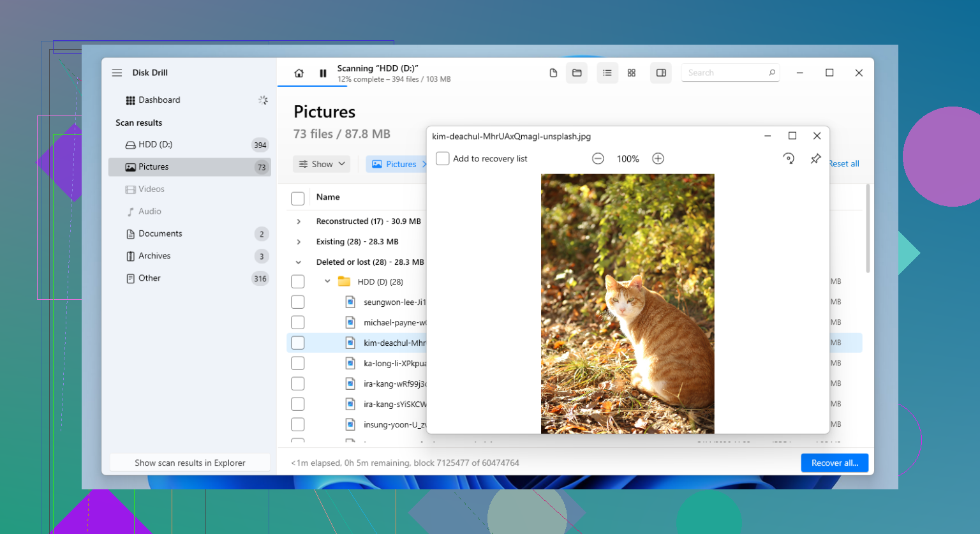Rotate the preview image
Image resolution: width=980 pixels, height=534 pixels.
point(789,159)
